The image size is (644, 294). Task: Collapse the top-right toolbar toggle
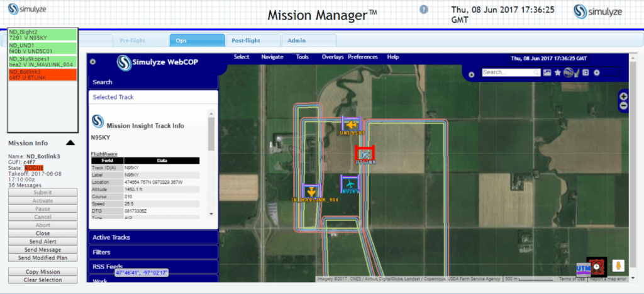coord(472,75)
